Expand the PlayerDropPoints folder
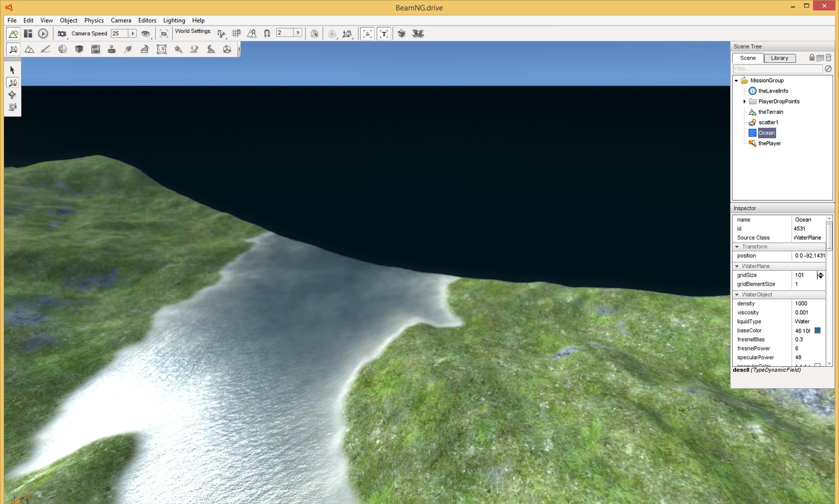 (745, 101)
